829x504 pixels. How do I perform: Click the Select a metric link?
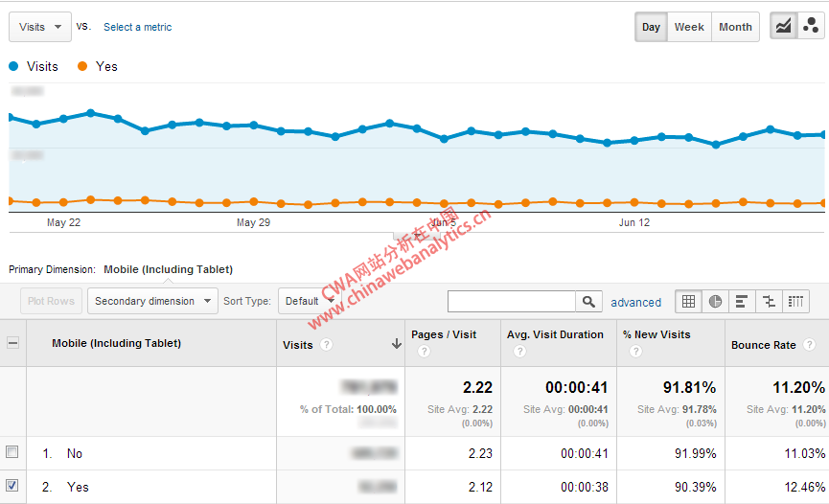click(138, 27)
